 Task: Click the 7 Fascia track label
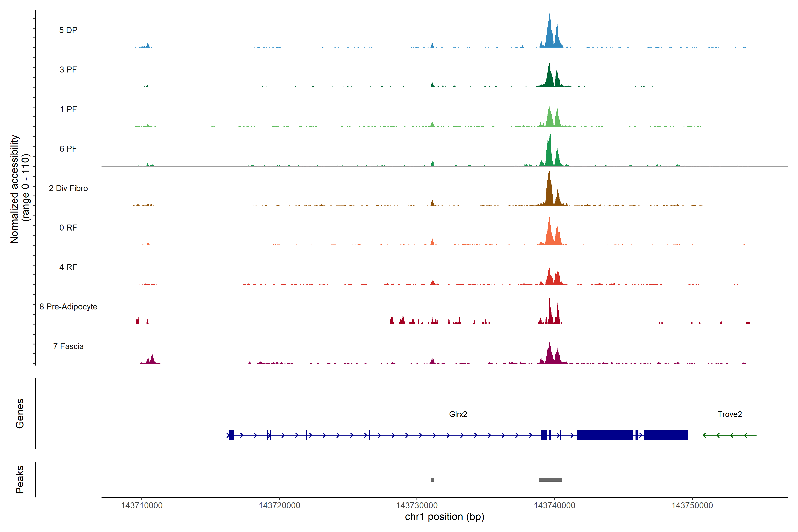click(x=68, y=346)
